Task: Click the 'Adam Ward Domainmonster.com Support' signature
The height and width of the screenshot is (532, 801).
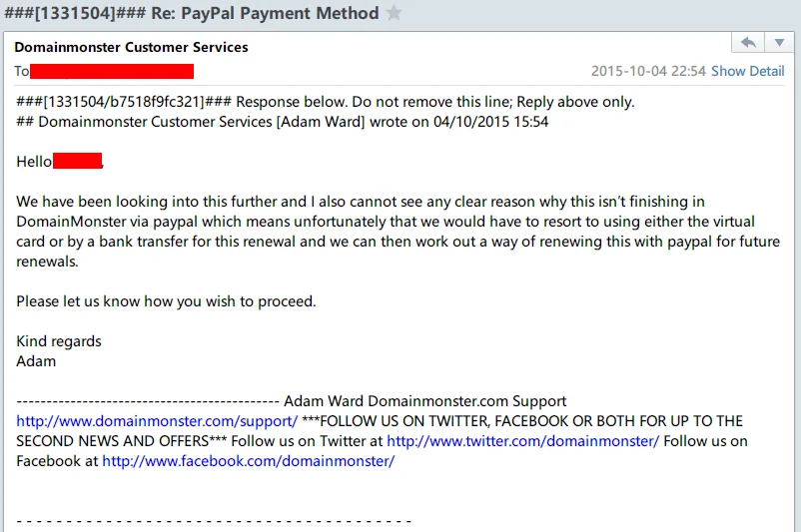Action: (x=425, y=401)
